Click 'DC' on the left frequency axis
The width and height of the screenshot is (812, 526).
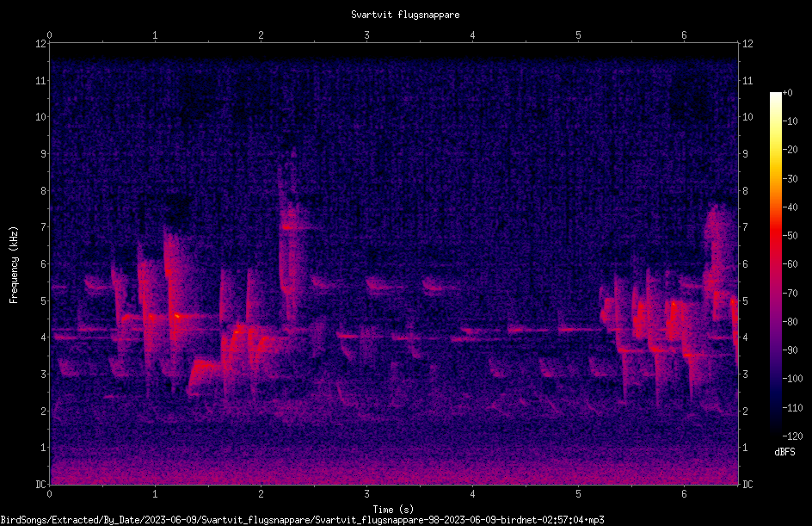tap(40, 485)
